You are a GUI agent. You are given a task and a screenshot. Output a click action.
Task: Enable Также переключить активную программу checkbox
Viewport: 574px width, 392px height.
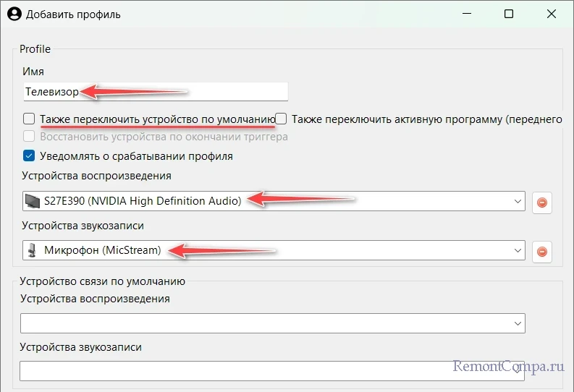pos(281,119)
